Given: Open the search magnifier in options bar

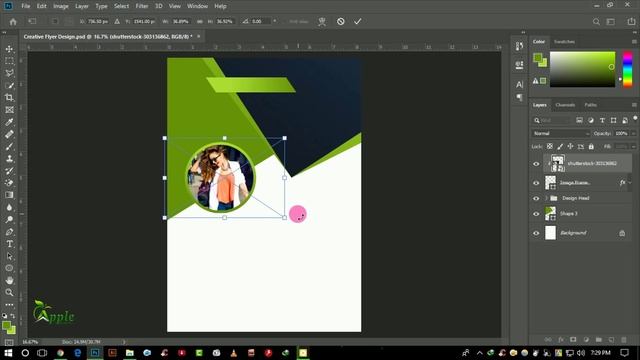Looking at the screenshot, I should point(596,22).
